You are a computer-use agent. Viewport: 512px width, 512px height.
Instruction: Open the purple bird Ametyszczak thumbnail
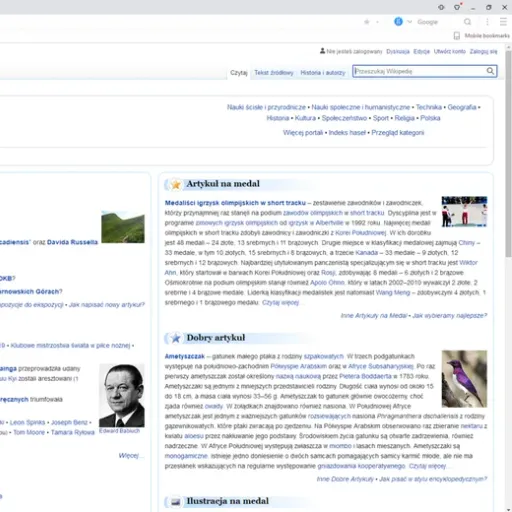(464, 379)
